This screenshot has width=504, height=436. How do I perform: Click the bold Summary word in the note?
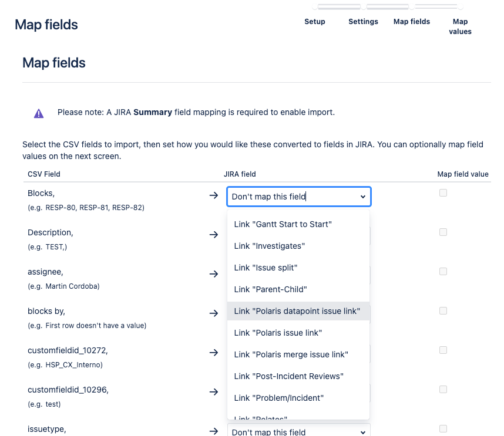tap(153, 112)
